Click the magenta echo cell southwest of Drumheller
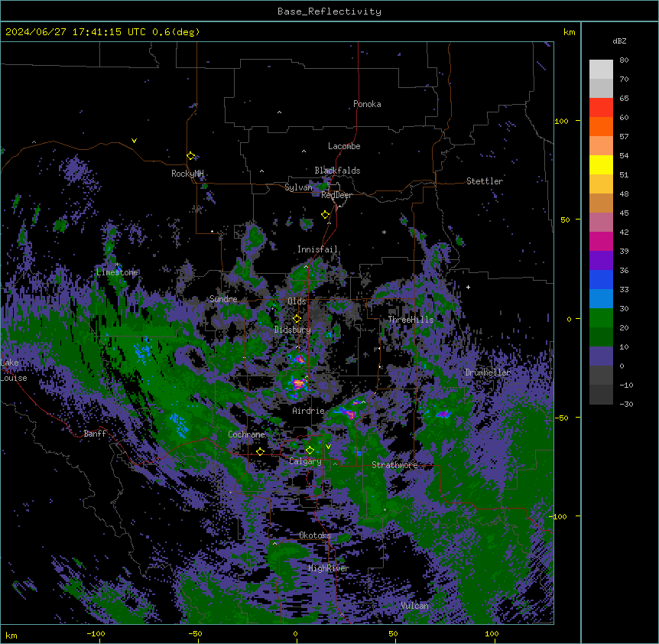The height and width of the screenshot is (644, 659). tap(443, 414)
